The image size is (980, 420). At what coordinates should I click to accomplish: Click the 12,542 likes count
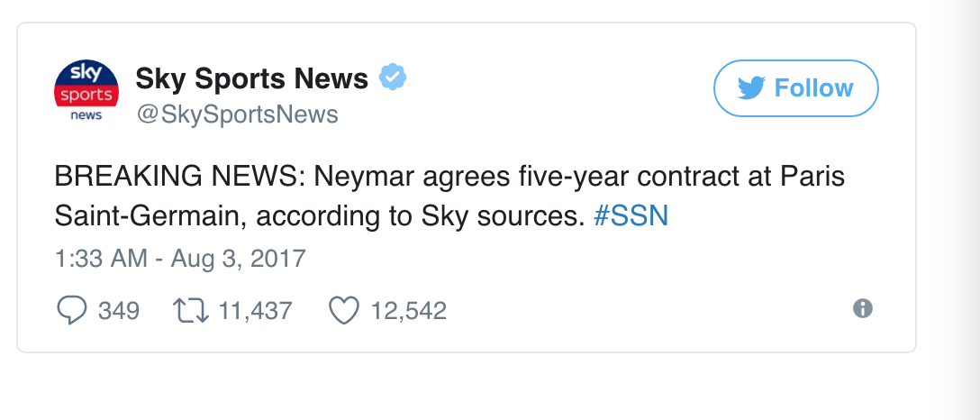[408, 312]
